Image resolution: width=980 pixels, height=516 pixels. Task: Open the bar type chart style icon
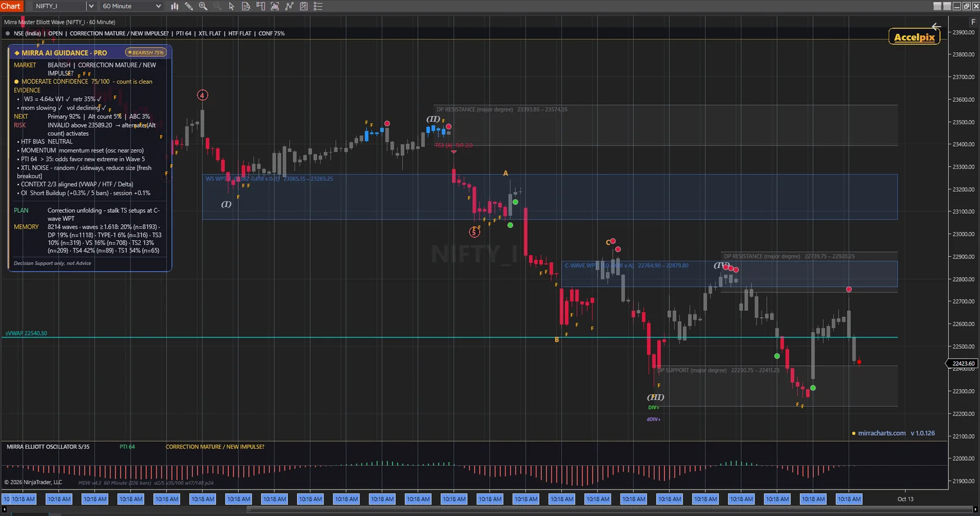(175, 6)
